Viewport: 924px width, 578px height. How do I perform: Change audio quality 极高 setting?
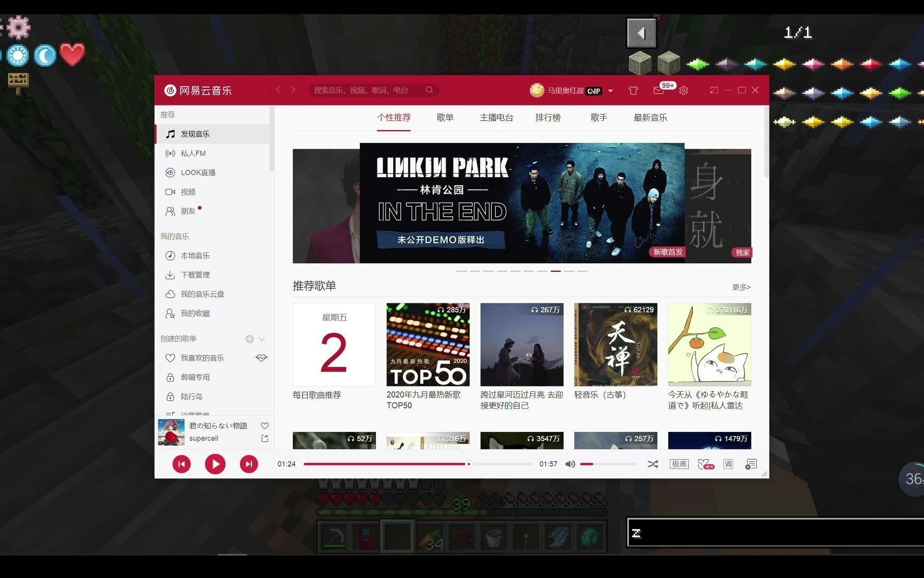click(679, 464)
